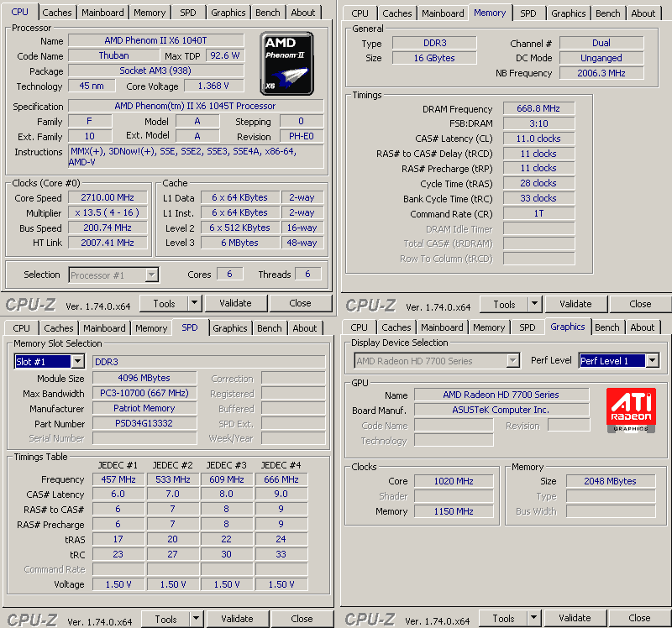Switch to Mainboard tab in CPU window
672x628 pixels.
102,13
